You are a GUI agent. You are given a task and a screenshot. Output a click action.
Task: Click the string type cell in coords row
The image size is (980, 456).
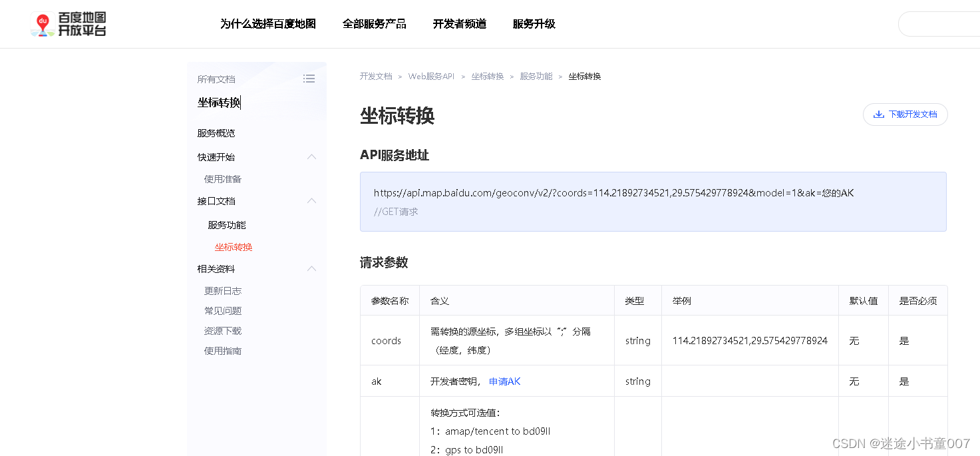(x=638, y=341)
